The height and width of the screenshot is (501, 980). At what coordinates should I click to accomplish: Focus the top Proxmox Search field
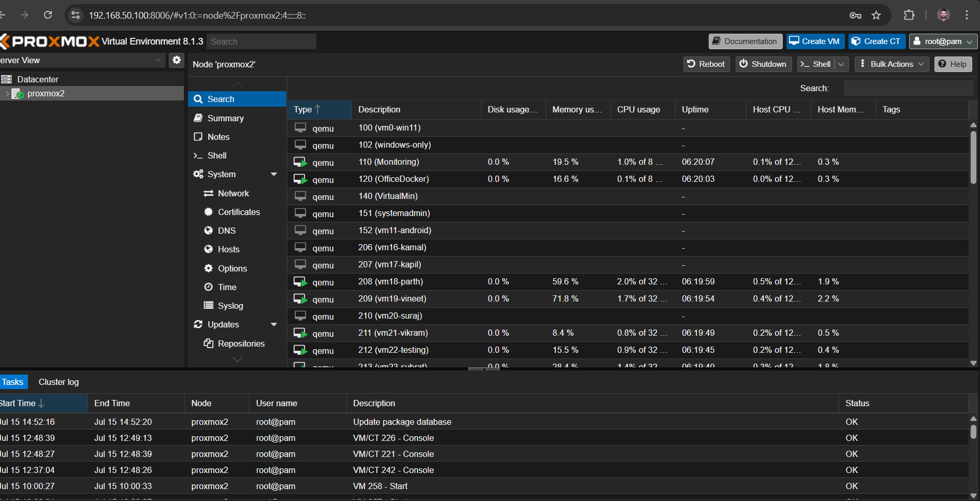(261, 41)
